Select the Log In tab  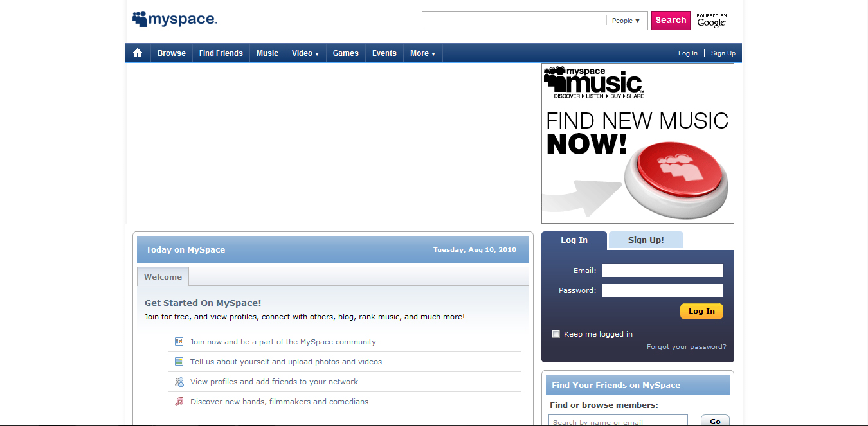tap(574, 240)
